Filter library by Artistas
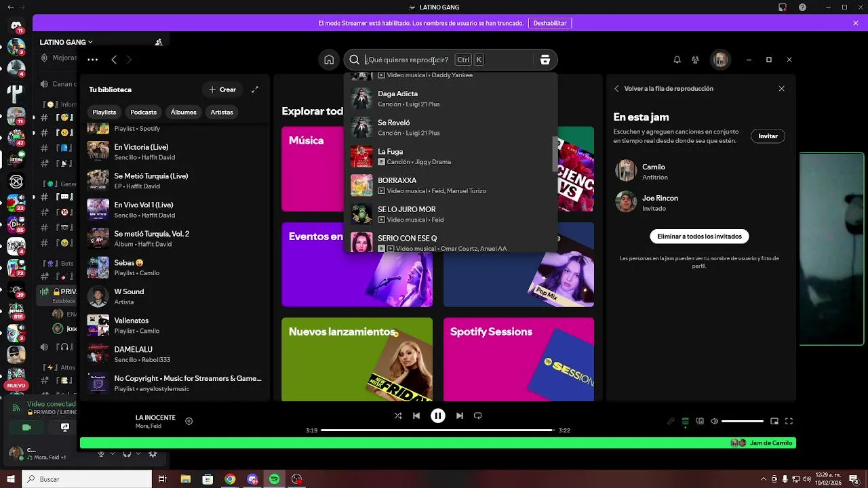Viewport: 868px width, 488px height. [222, 112]
